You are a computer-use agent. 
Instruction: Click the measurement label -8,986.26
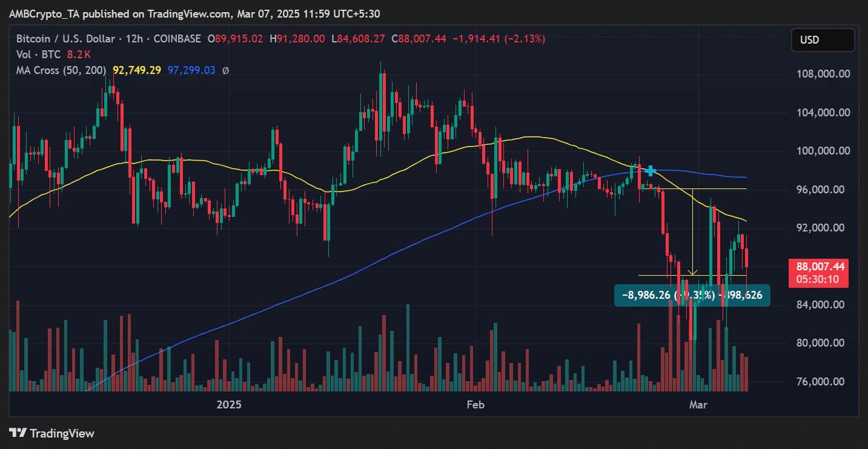pyautogui.click(x=692, y=295)
